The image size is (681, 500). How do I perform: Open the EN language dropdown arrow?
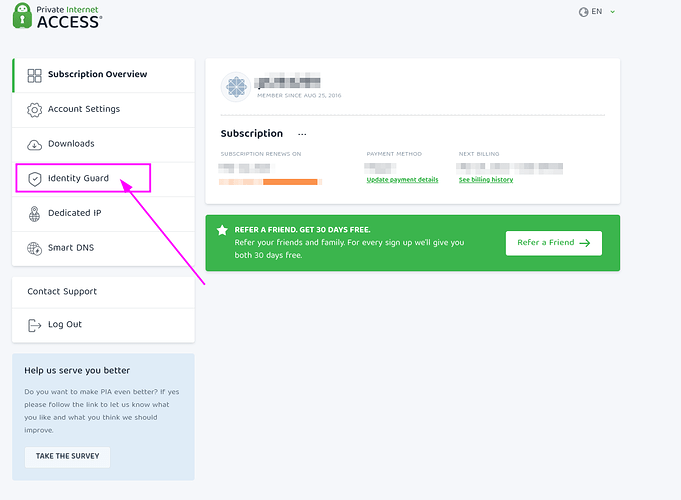(612, 12)
